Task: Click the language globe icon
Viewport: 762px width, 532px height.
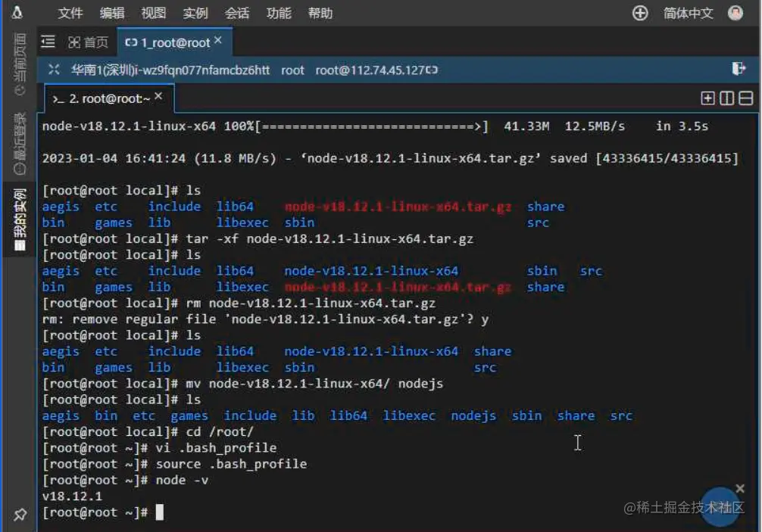Action: [640, 13]
